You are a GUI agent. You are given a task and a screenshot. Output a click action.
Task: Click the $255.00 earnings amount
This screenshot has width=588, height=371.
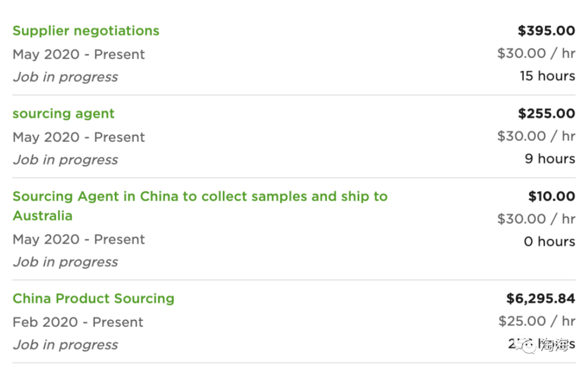[x=547, y=114]
